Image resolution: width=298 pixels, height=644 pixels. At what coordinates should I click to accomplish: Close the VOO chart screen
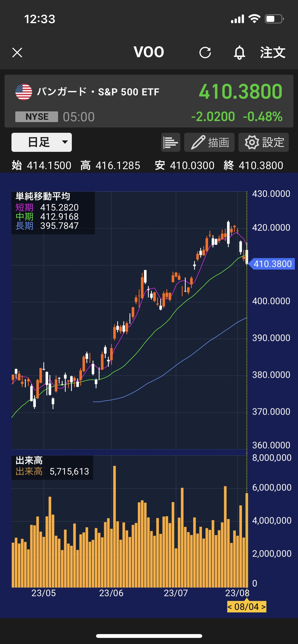[17, 53]
